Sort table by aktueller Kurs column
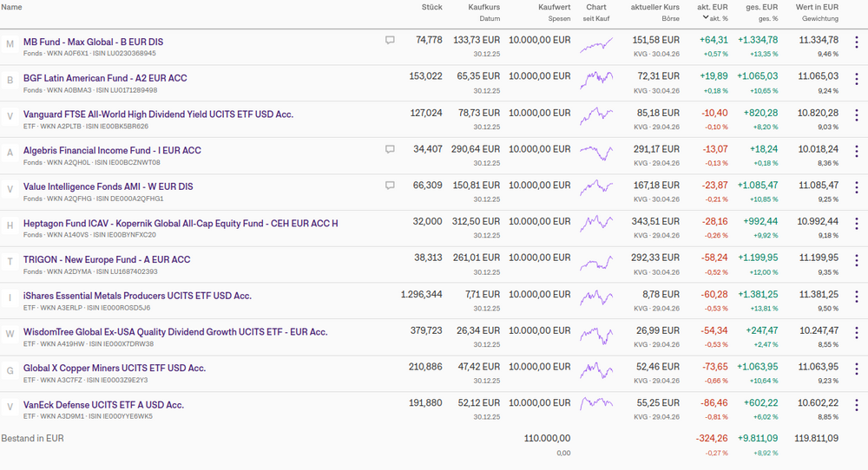 (x=654, y=7)
